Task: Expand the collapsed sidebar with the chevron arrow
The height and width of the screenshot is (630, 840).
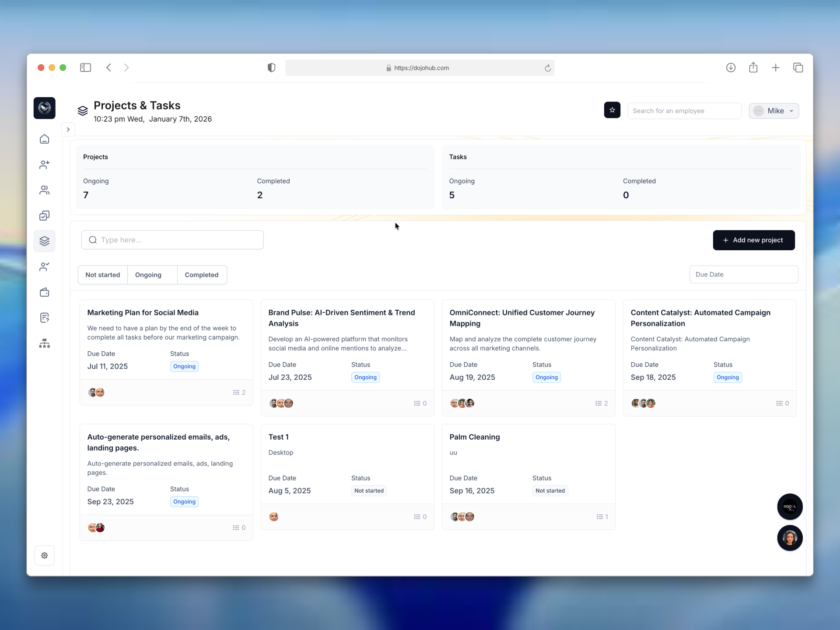Action: pyautogui.click(x=68, y=129)
